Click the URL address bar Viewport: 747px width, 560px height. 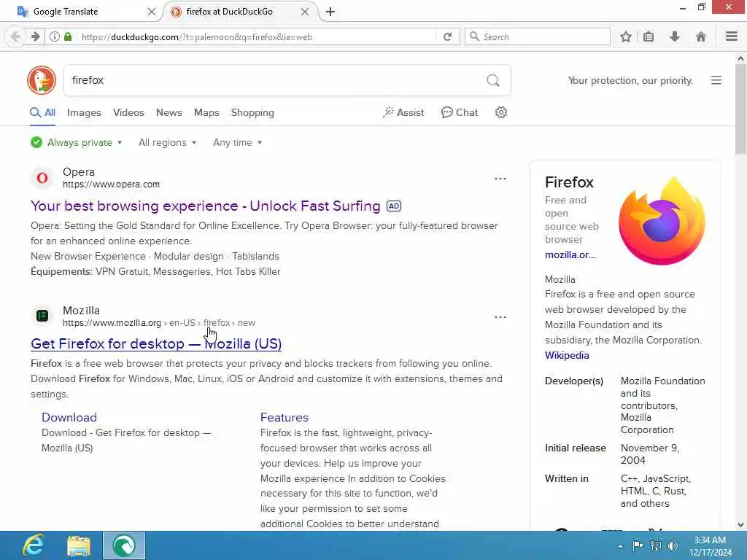click(258, 36)
